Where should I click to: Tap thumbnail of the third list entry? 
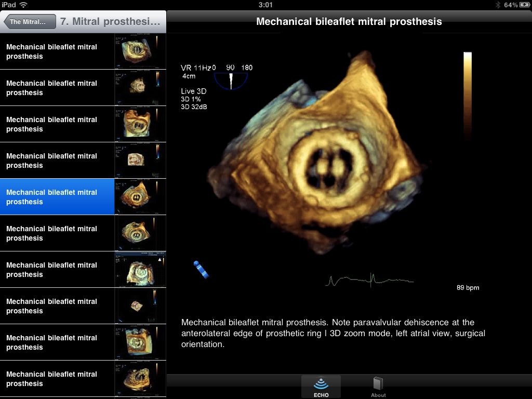tap(140, 124)
